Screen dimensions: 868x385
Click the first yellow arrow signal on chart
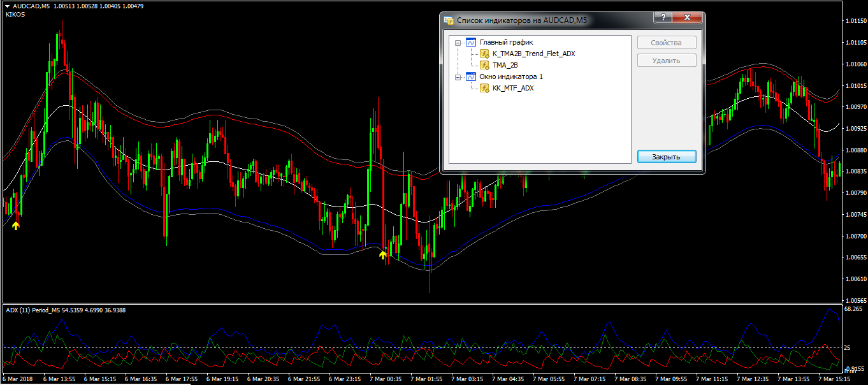pyautogui.click(x=16, y=225)
